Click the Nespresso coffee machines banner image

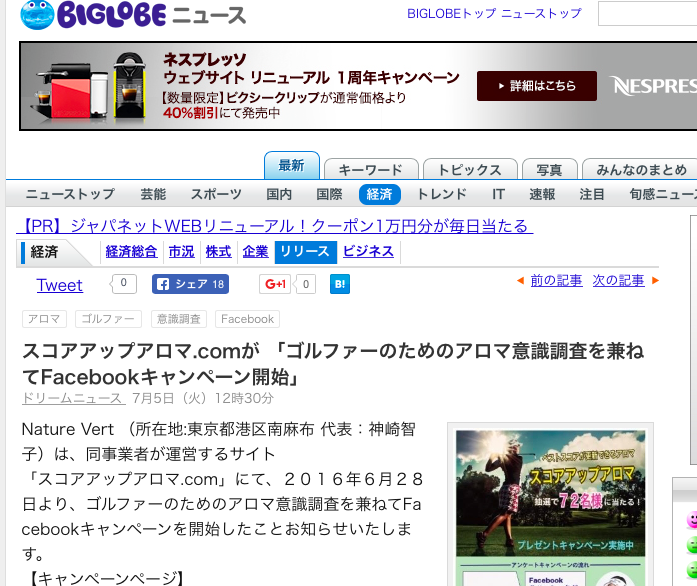[91, 87]
